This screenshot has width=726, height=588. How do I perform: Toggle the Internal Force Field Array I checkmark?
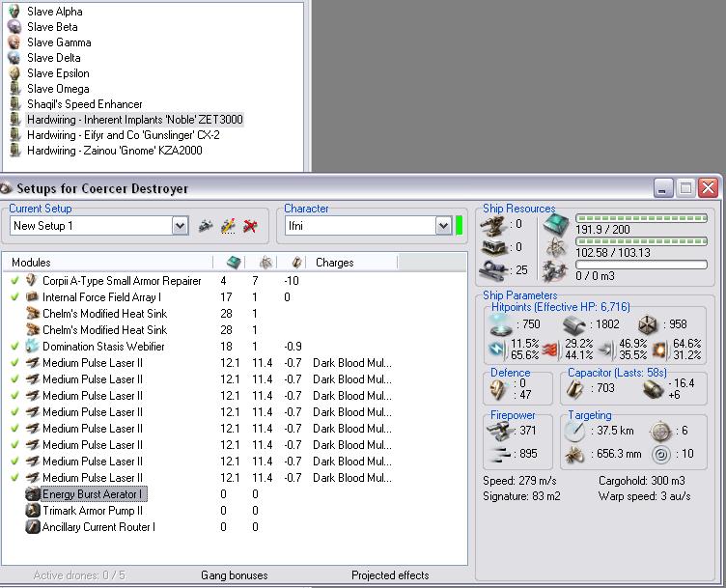pos(14,297)
